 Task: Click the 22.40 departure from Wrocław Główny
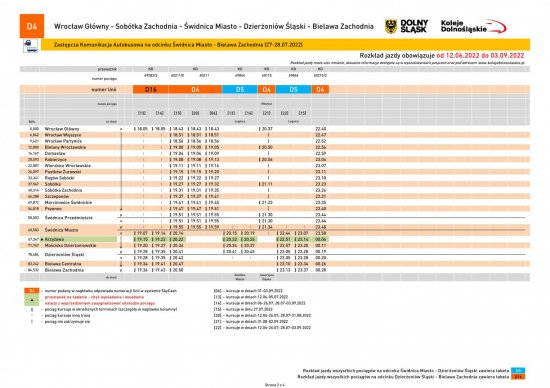pyautogui.click(x=321, y=129)
